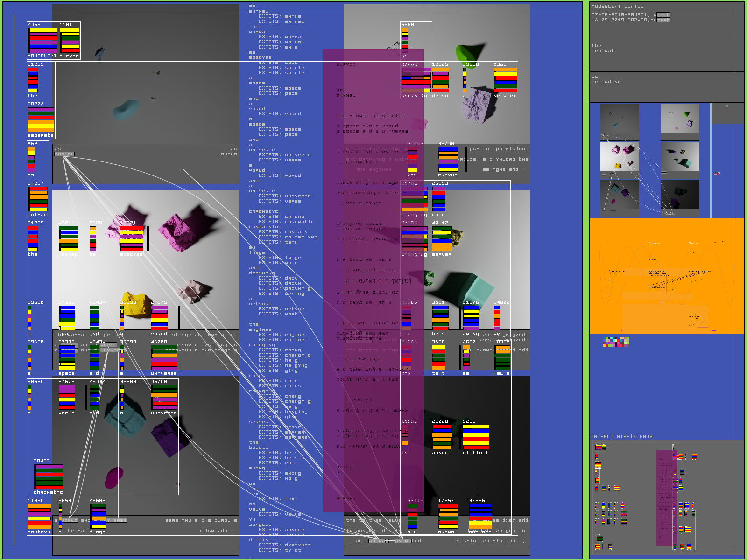Click the orange waveform panel

click(x=667, y=276)
